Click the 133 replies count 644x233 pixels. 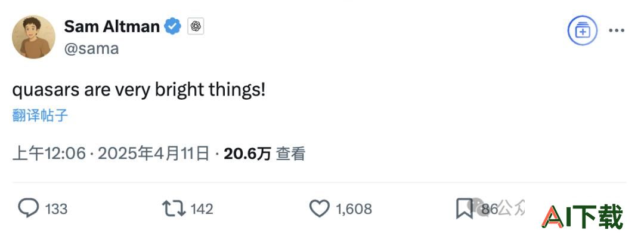click(x=56, y=209)
